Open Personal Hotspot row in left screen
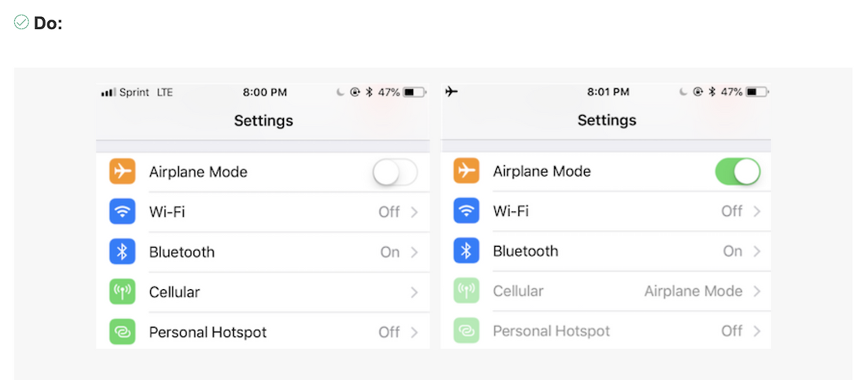 pyautogui.click(x=263, y=332)
